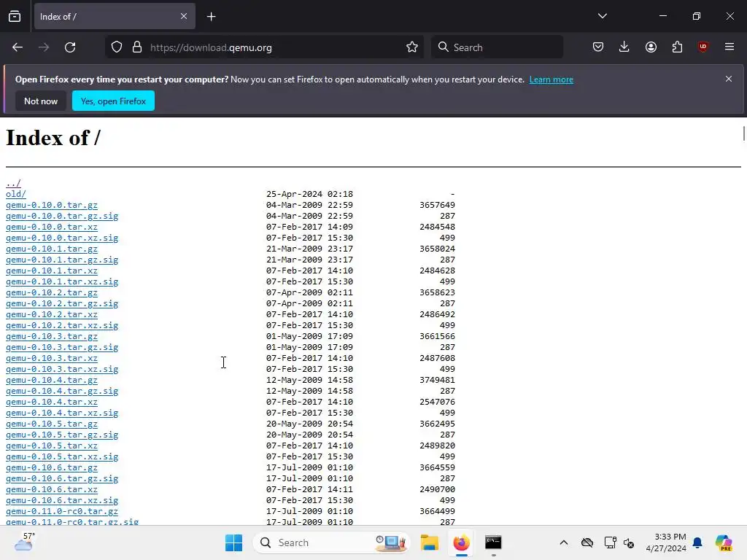Image resolution: width=747 pixels, height=560 pixels.
Task: Open the 'old/' directory link
Action: 16,194
